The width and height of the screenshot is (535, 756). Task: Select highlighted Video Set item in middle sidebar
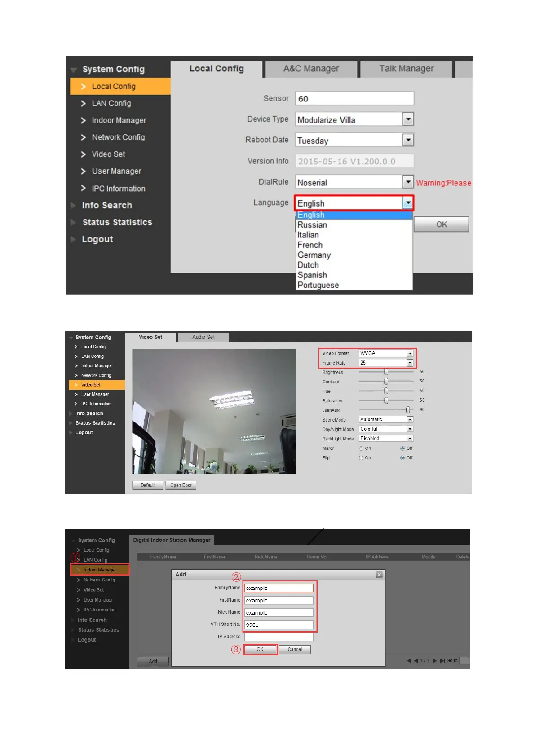(97, 385)
